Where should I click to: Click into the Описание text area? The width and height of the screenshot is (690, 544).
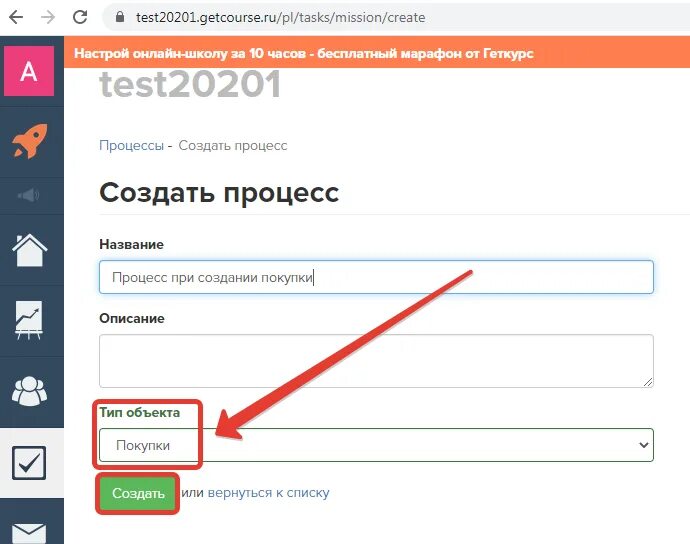[376, 361]
